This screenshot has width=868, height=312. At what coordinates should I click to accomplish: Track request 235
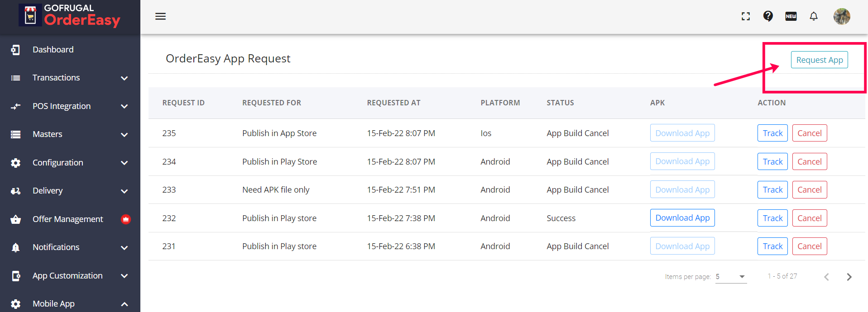coord(772,133)
